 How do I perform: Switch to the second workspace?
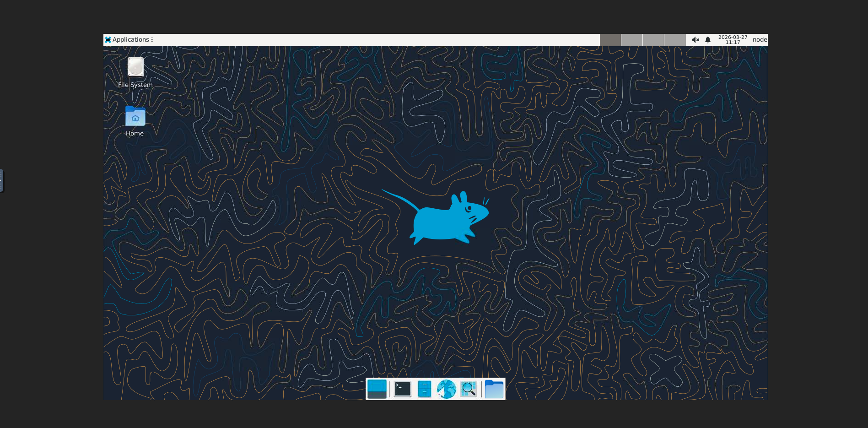click(631, 40)
